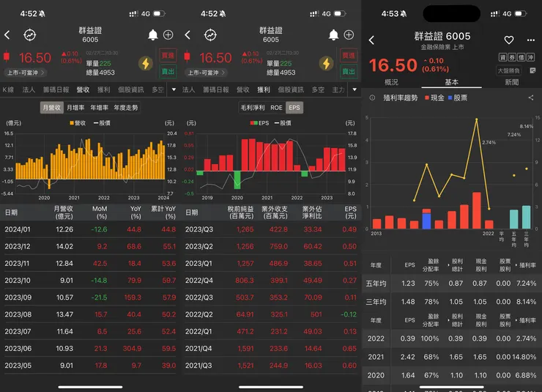Open chart target tool on middle screen
This screenshot has height=392, width=542.
[x=210, y=35]
